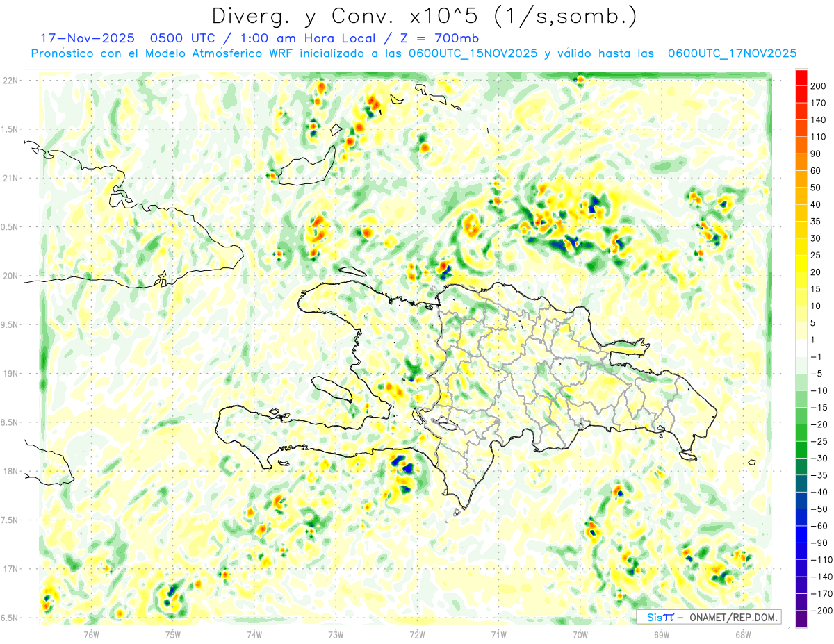Click the positive color scale label "60"

pyautogui.click(x=817, y=171)
